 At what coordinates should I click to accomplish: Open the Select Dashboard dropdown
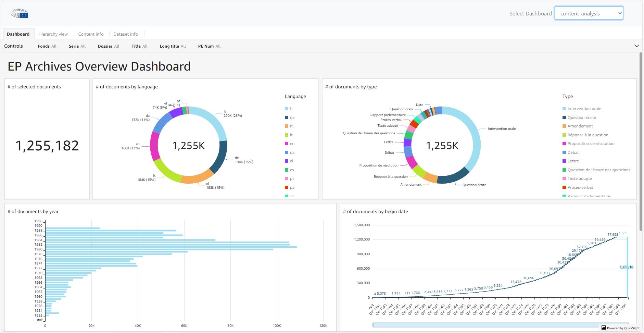[589, 13]
